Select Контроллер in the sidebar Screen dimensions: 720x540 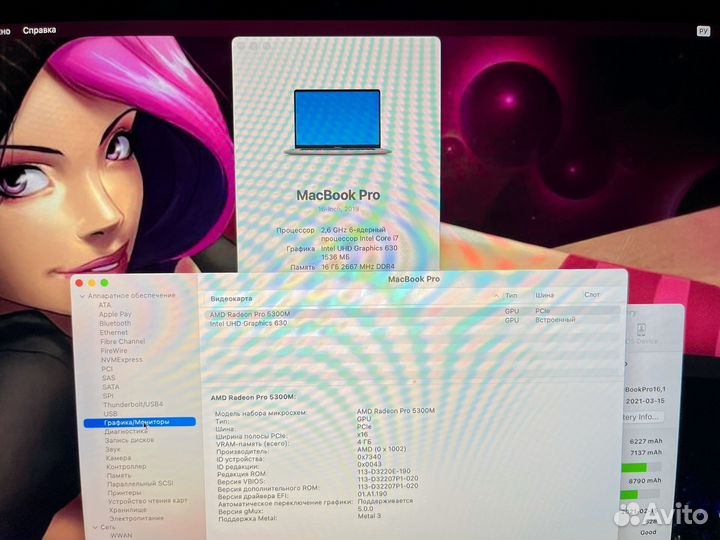click(x=126, y=466)
